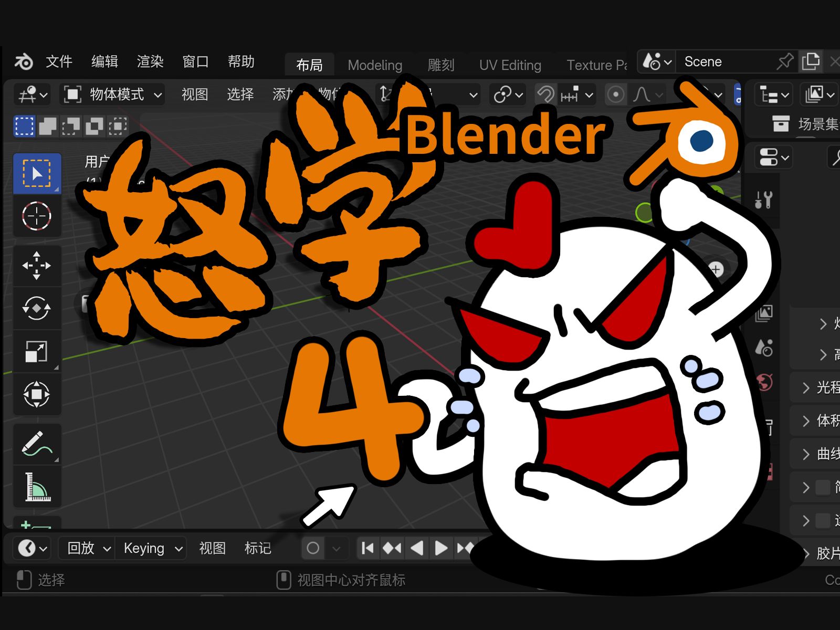Switch to the UV Editing workspace tab
Viewport: 840px width, 630px height.
(510, 65)
